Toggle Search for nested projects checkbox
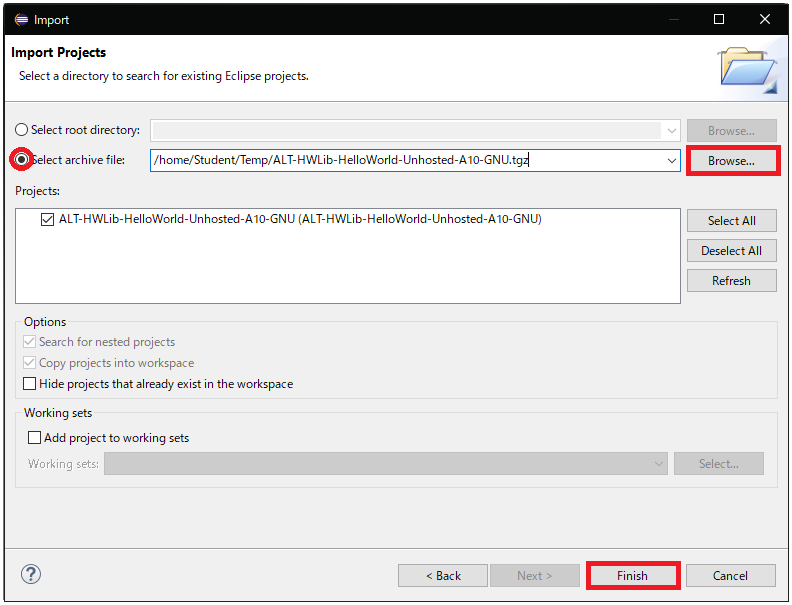Image resolution: width=792 pixels, height=605 pixels. tap(30, 342)
